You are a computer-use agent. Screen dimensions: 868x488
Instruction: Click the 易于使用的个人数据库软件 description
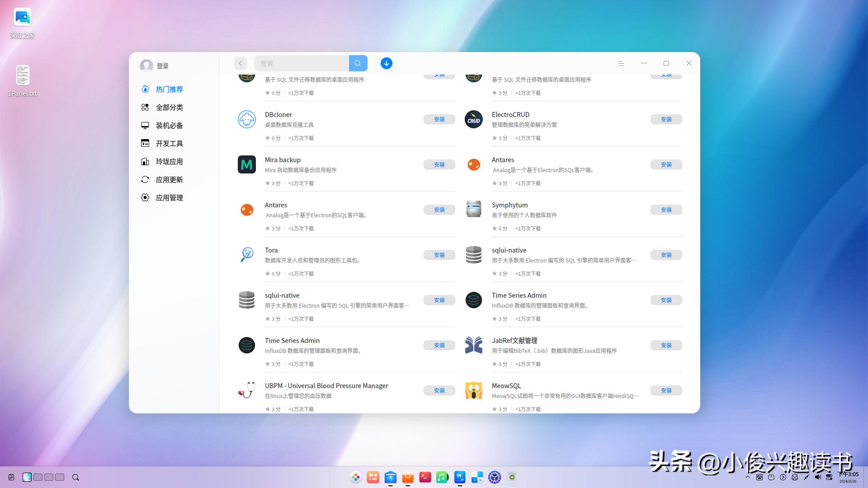524,215
